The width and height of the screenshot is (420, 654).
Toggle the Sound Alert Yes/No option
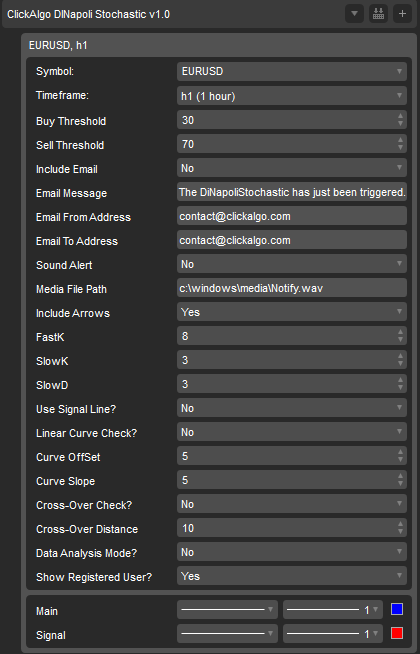pos(292,264)
